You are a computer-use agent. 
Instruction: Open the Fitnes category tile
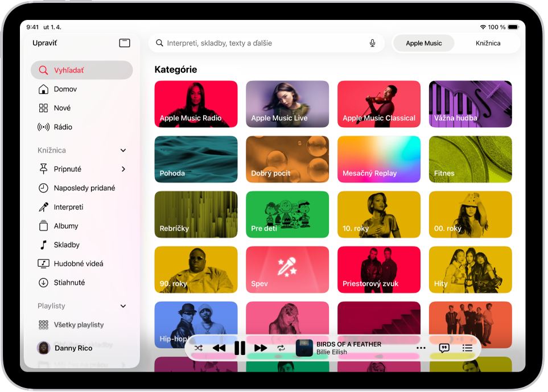coord(471,159)
